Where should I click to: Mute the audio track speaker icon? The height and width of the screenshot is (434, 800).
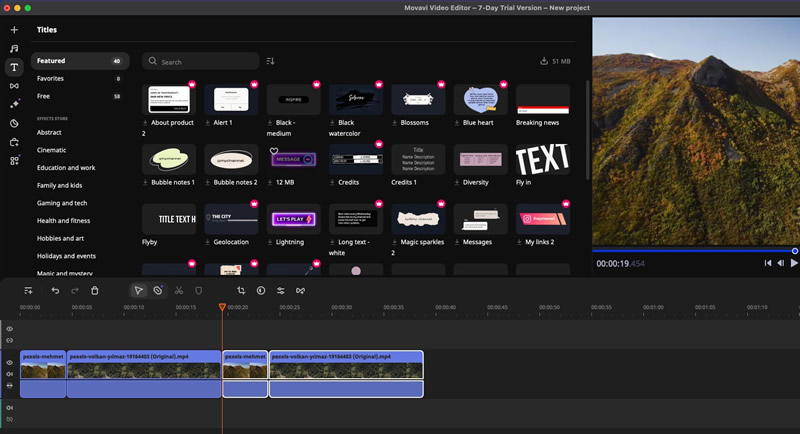point(10,408)
